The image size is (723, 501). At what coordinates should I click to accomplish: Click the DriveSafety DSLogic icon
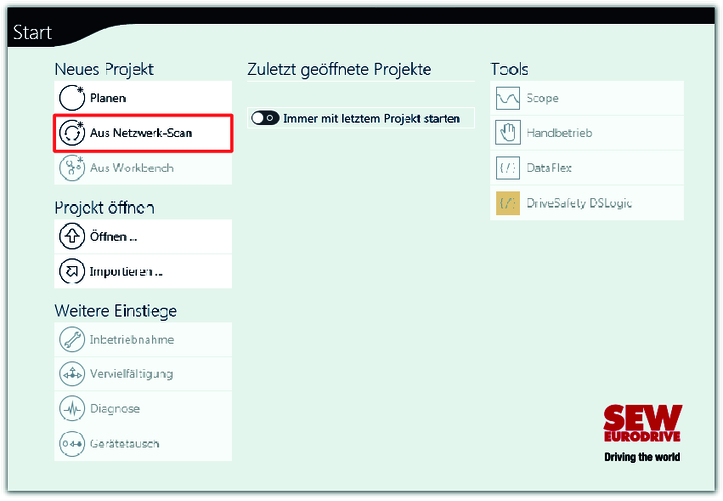509,203
